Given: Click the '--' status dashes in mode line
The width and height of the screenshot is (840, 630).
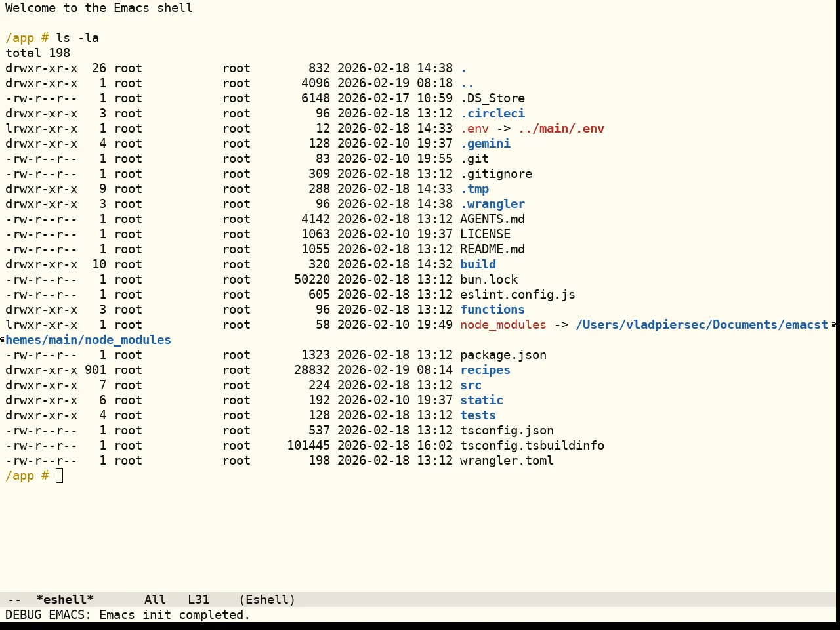Looking at the screenshot, I should [x=14, y=600].
